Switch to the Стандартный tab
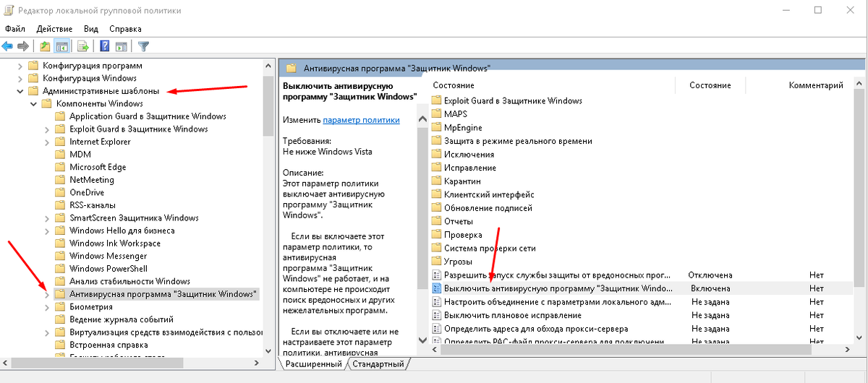Viewport: 868px width, 383px height. pos(378,364)
